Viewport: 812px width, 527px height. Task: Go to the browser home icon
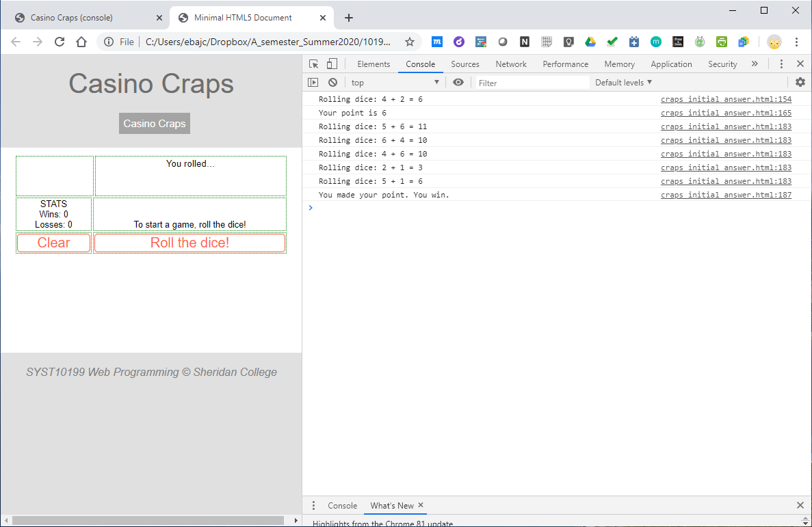(81, 42)
